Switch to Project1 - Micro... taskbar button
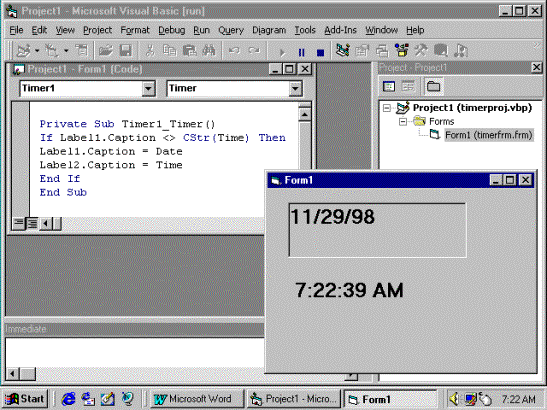The height and width of the screenshot is (410, 547). pyautogui.click(x=294, y=398)
